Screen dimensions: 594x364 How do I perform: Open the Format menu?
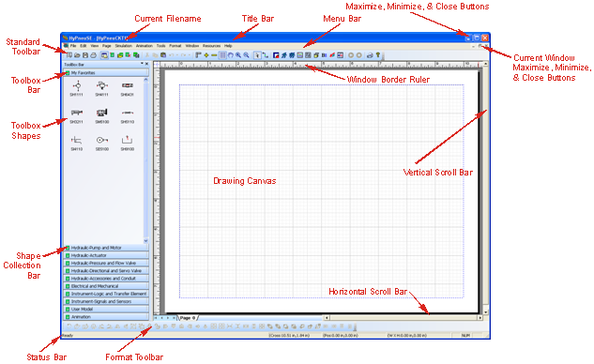[x=175, y=46]
